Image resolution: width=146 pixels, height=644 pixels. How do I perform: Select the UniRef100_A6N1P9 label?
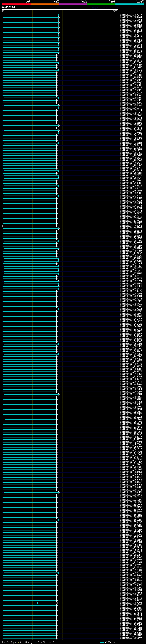click(x=131, y=540)
